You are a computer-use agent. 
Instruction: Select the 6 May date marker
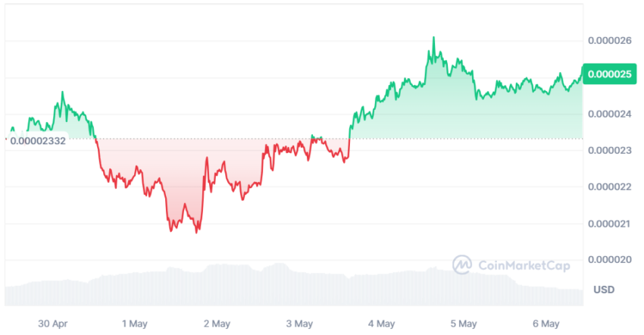(x=546, y=324)
